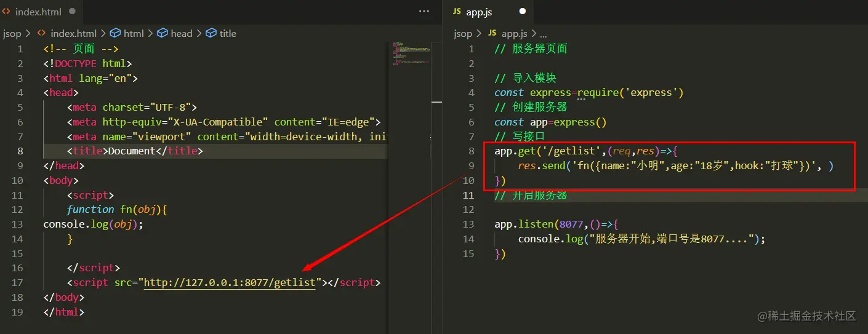868x334 pixels.
Task: Open jsop folder breadcrumb in right editor
Action: 463,33
